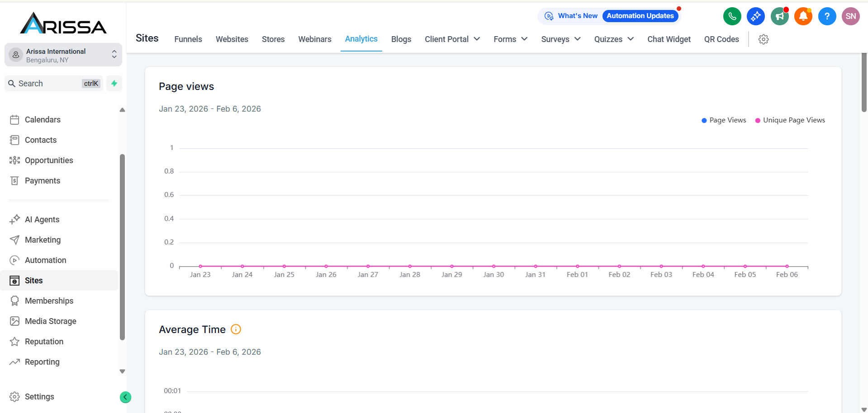Viewport: 868px width, 413px height.
Task: Open Reporting in the sidebar
Action: [42, 362]
